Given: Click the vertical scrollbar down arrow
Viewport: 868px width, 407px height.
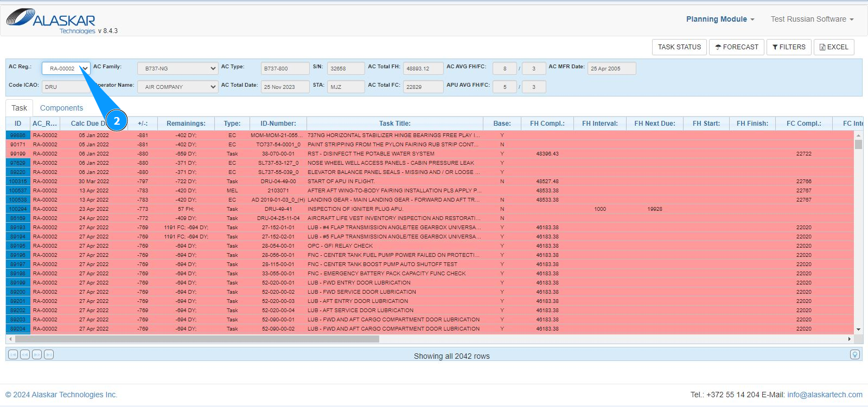Looking at the screenshot, I should pos(858,330).
